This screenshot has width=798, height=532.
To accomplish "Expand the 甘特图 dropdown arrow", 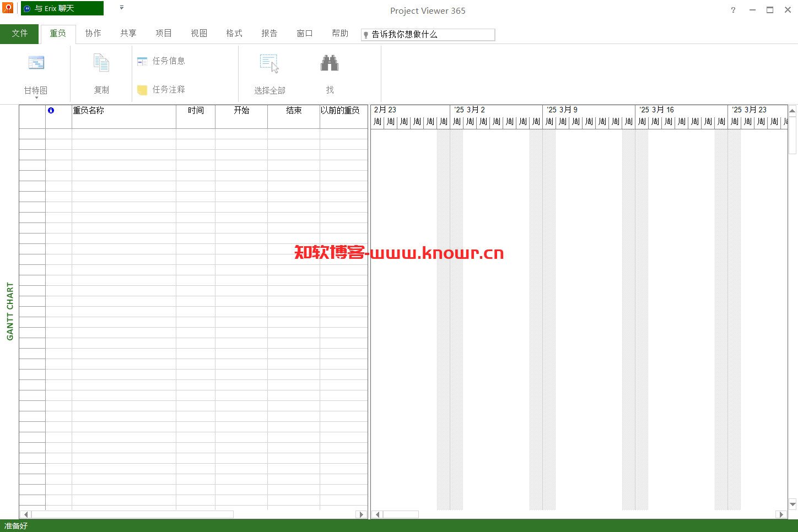I will (36, 97).
